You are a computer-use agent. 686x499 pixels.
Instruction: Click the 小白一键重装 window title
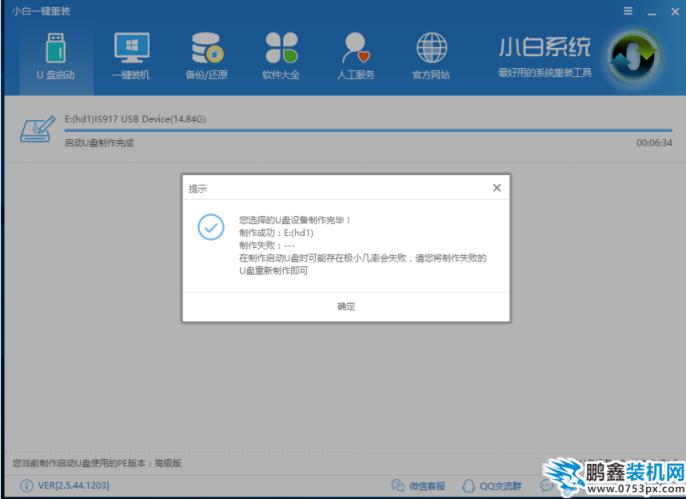[41, 11]
